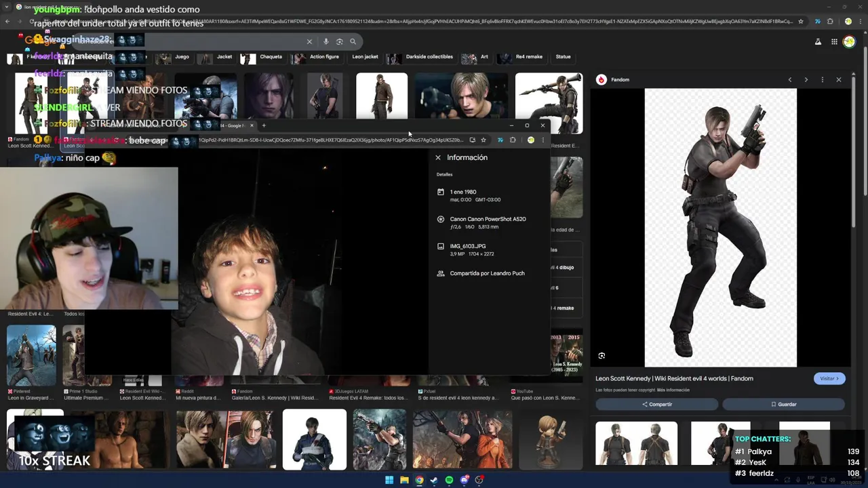Screen dimensions: 868x488
Task: Open new tab in the front Chrome window
Action: [x=264, y=125]
